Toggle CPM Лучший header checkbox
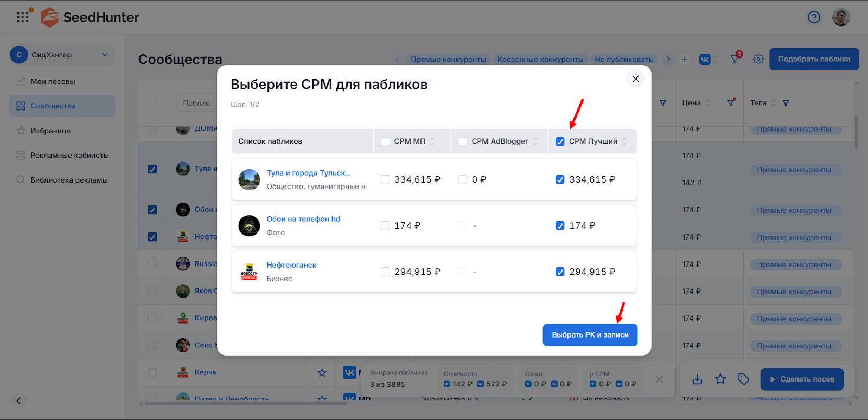This screenshot has height=420, width=868. [x=560, y=141]
